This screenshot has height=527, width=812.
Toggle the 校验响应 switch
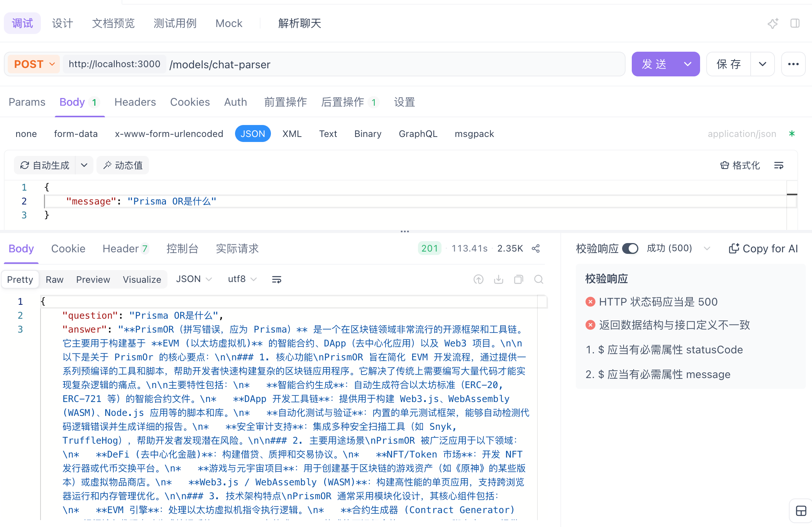(630, 248)
